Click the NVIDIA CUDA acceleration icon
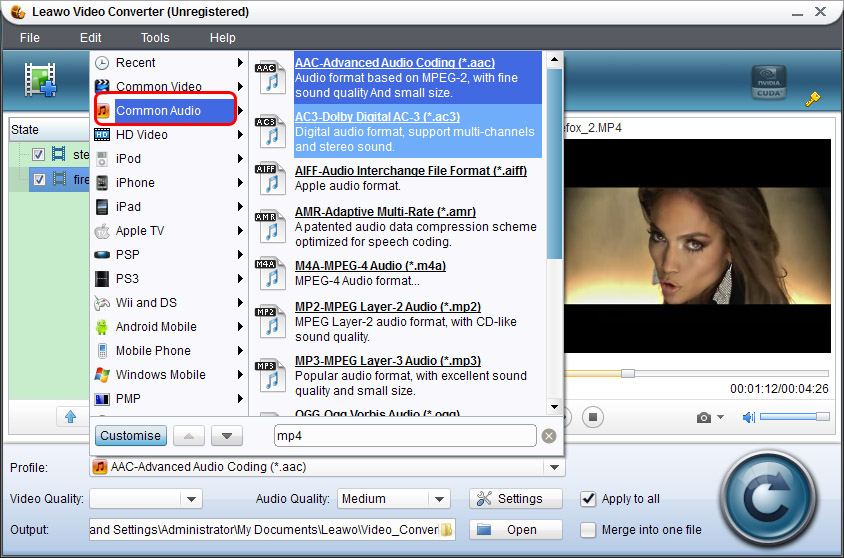 pos(769,82)
